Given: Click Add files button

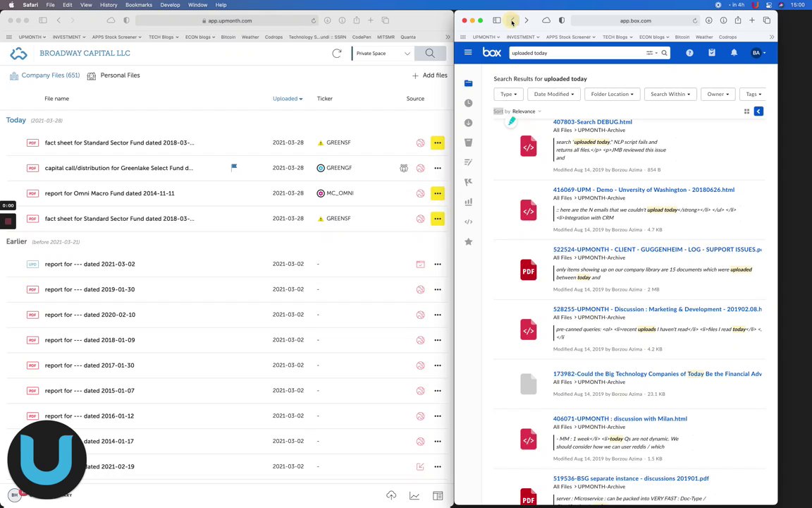Looking at the screenshot, I should coord(430,75).
